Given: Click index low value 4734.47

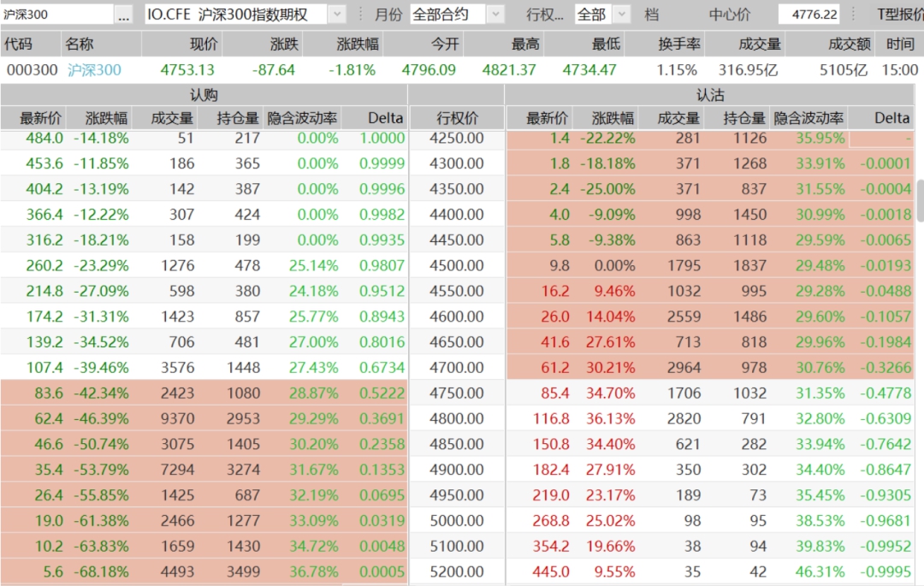Looking at the screenshot, I should pyautogui.click(x=589, y=70).
